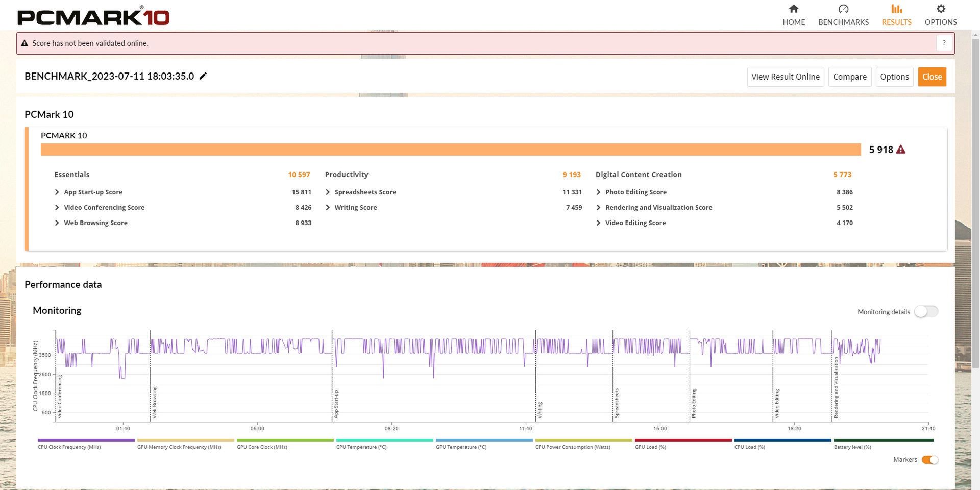The image size is (980, 490).
Task: Click the Photo Editing value 8 386
Action: coord(845,192)
